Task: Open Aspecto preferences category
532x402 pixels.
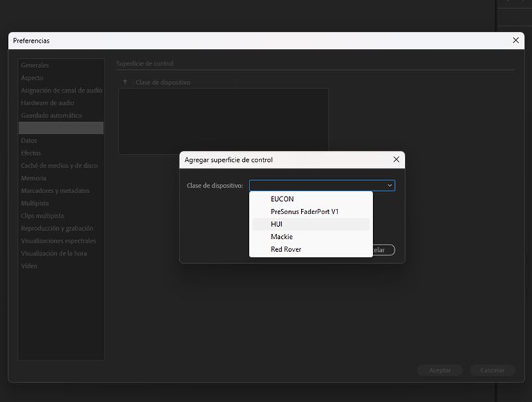Action: (x=61, y=77)
